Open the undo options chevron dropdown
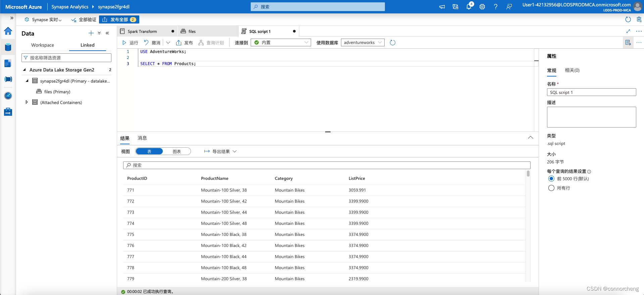Image resolution: width=644 pixels, height=295 pixels. pyautogui.click(x=168, y=43)
